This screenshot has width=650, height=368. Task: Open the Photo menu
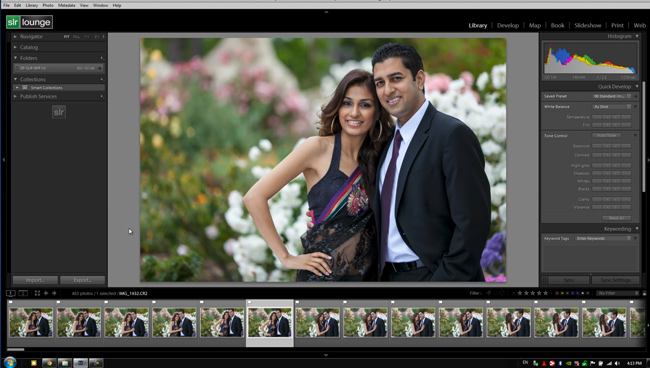coord(48,5)
